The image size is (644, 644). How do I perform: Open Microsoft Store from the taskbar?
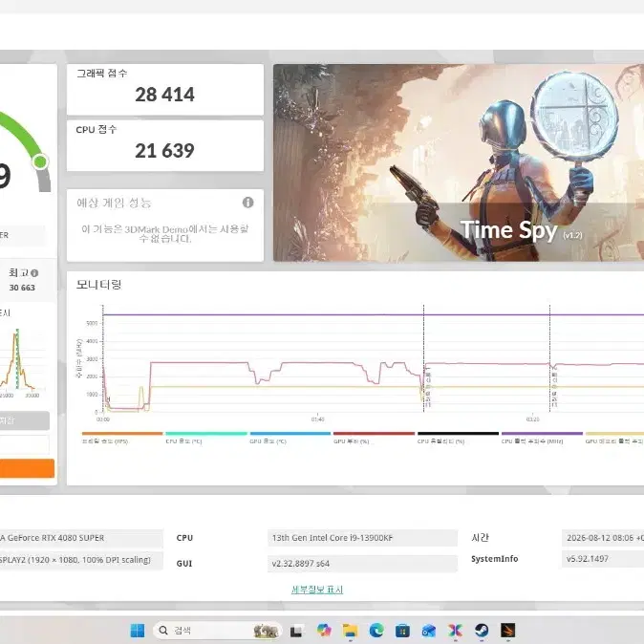coord(402,630)
